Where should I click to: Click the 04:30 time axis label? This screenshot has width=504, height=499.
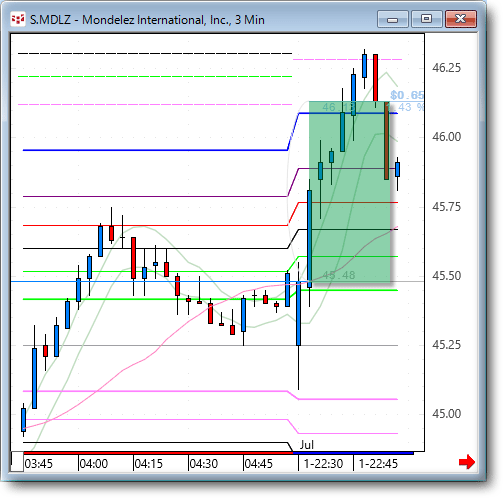click(204, 464)
